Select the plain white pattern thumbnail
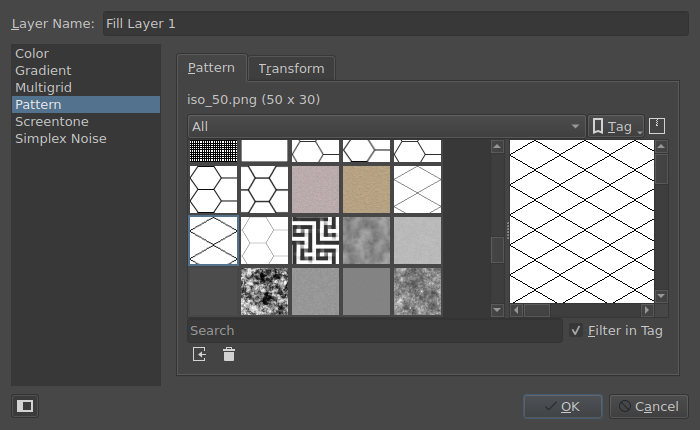The height and width of the screenshot is (430, 700). click(x=264, y=150)
